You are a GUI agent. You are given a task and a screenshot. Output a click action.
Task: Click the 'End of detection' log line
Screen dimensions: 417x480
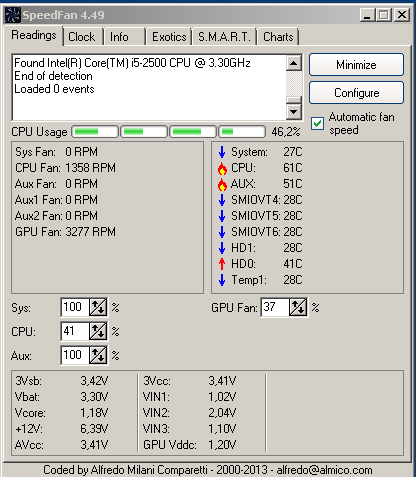coord(53,76)
